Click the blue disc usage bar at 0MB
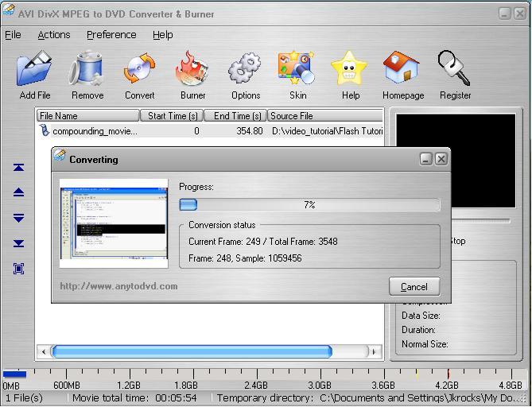This screenshot has width=532, height=407. (14, 374)
